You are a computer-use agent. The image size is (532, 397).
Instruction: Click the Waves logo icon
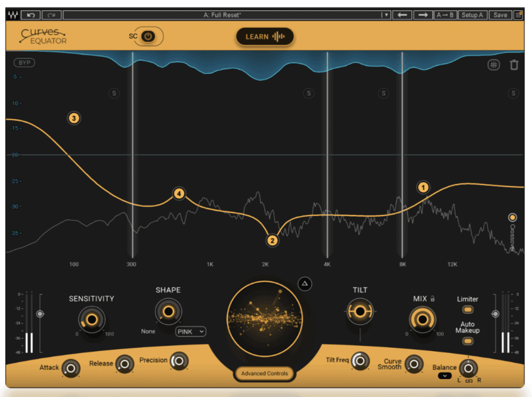[13, 15]
